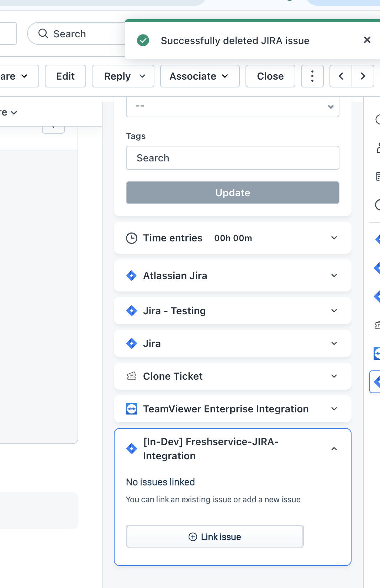The image size is (380, 588).
Task: Click the 'Successfully deleted JIRA issue' message text
Action: (x=235, y=41)
